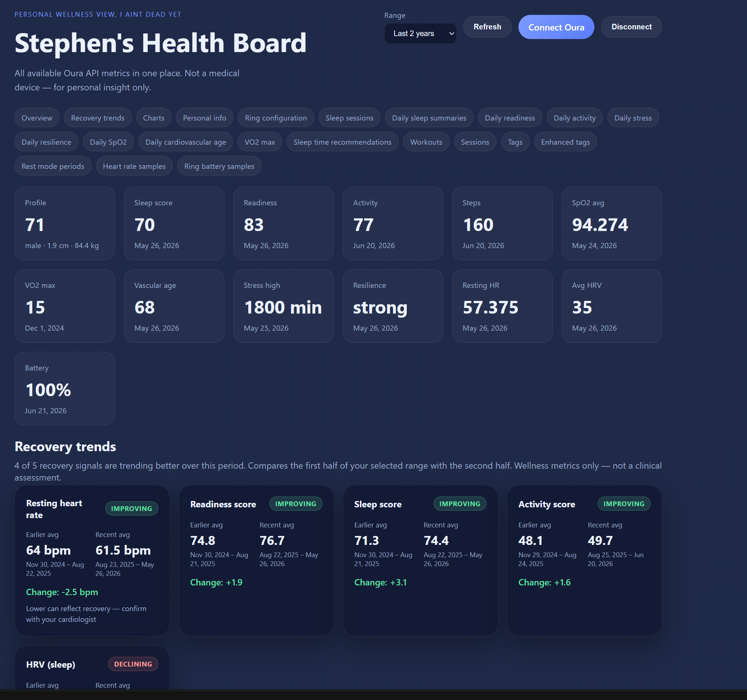Select the Recovery trends nav pill

pyautogui.click(x=98, y=118)
